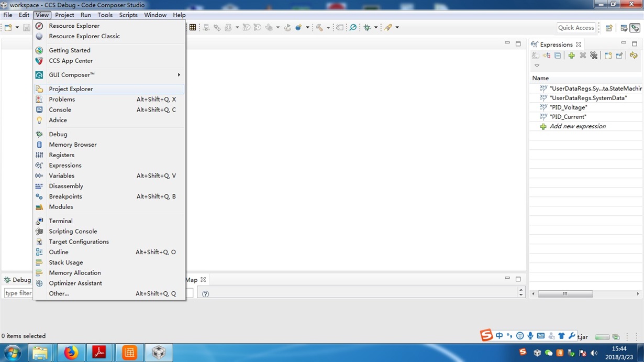
Task: Open the Scripts menu
Action: (x=128, y=15)
